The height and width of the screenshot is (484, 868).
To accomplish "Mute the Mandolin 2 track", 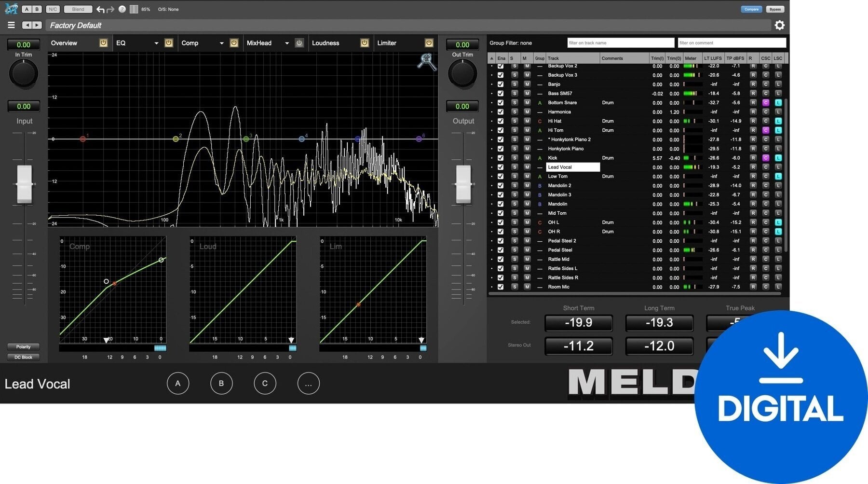I will (527, 186).
